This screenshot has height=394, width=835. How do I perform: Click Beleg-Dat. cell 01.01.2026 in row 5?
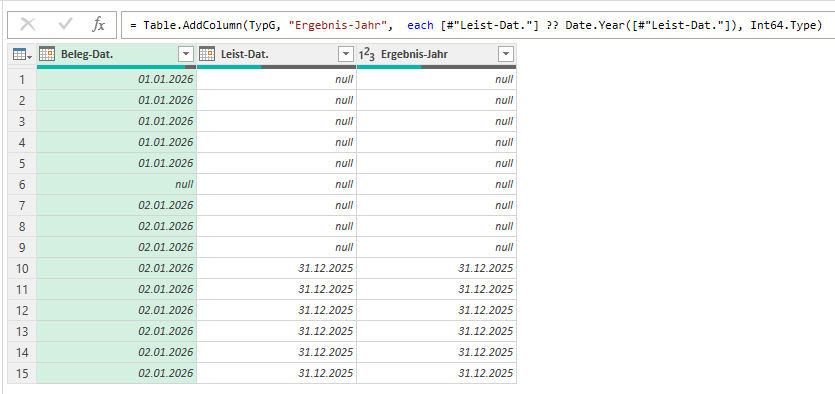click(x=117, y=163)
